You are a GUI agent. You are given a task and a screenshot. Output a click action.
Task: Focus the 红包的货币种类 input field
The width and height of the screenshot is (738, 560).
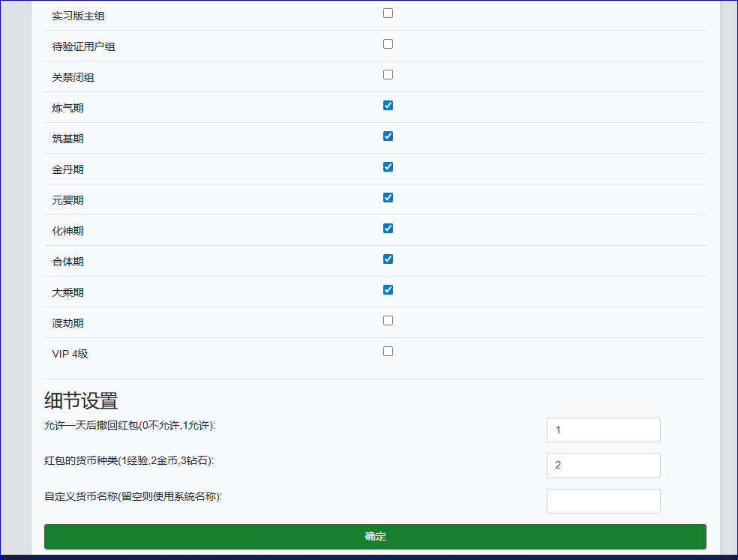pyautogui.click(x=603, y=466)
